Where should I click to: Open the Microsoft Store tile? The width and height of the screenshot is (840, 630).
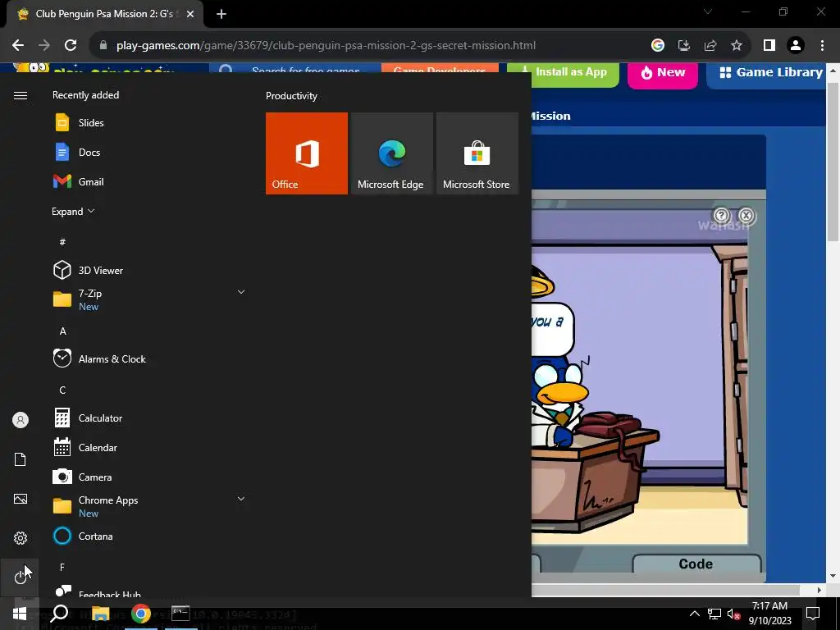[477, 153]
